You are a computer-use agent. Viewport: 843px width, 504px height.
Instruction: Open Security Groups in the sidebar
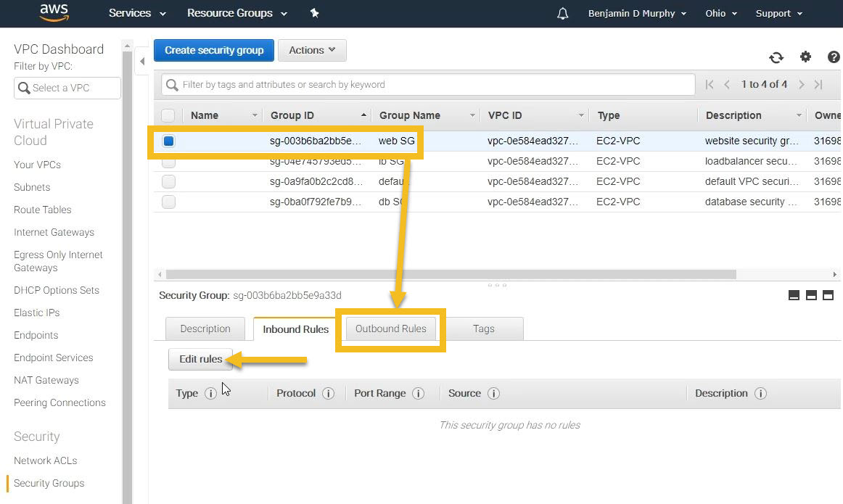[49, 484]
